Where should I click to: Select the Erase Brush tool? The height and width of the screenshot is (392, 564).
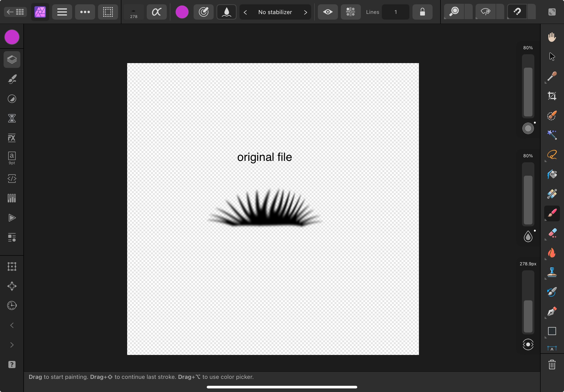tap(552, 233)
